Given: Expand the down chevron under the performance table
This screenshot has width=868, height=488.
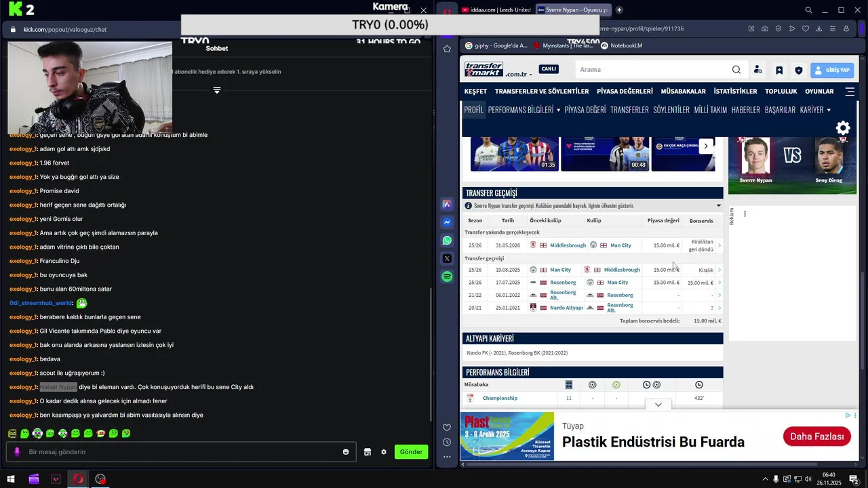Looking at the screenshot, I should 658,405.
